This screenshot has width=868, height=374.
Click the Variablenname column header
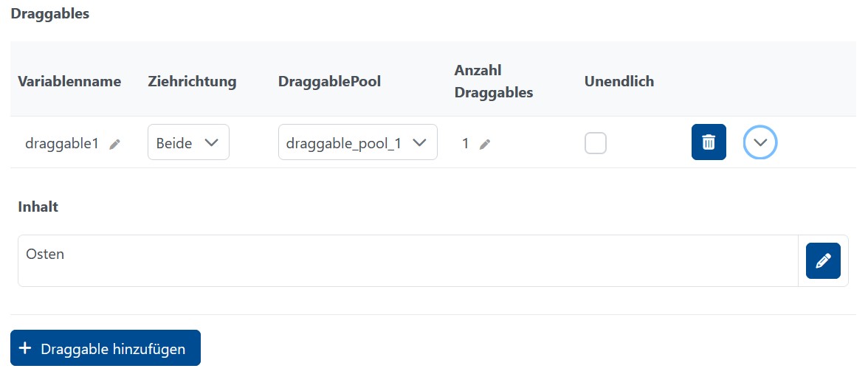pyautogui.click(x=69, y=81)
